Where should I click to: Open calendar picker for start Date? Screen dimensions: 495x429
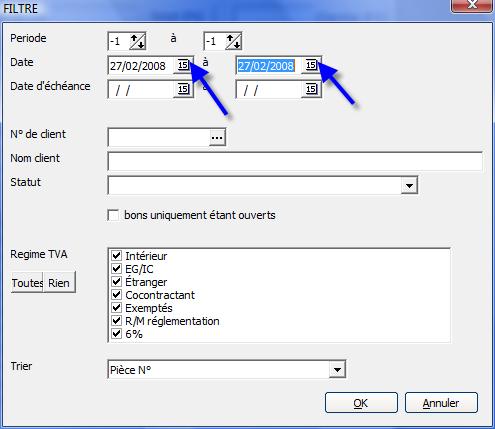pos(183,65)
